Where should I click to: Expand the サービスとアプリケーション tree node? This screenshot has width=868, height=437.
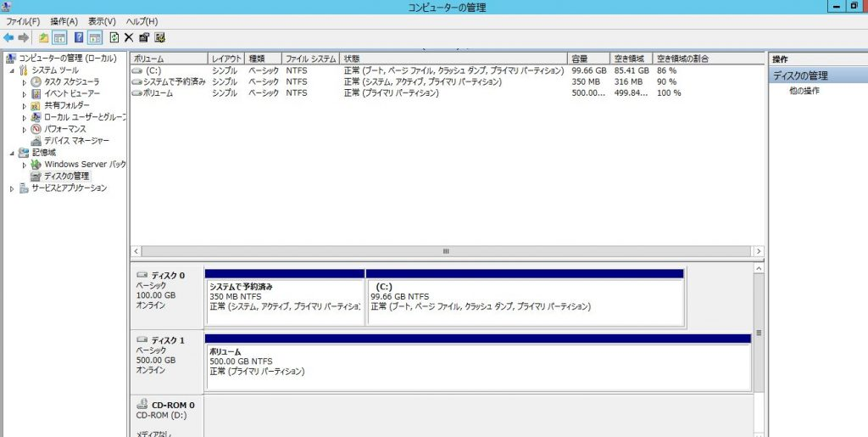12,188
